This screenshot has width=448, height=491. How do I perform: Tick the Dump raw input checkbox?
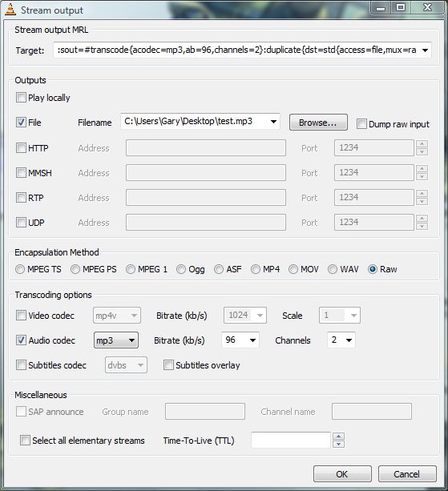(x=361, y=123)
